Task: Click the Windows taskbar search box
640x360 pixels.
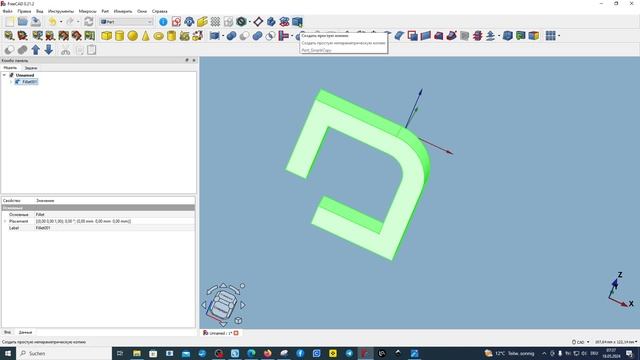Action: (63, 353)
